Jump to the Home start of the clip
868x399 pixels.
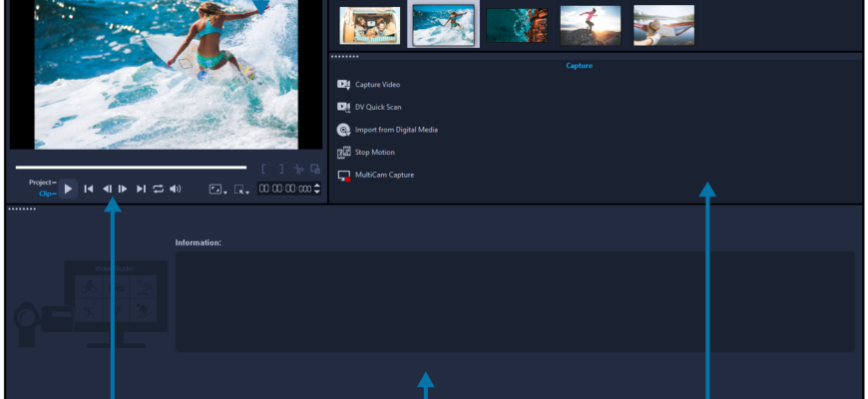click(x=89, y=189)
